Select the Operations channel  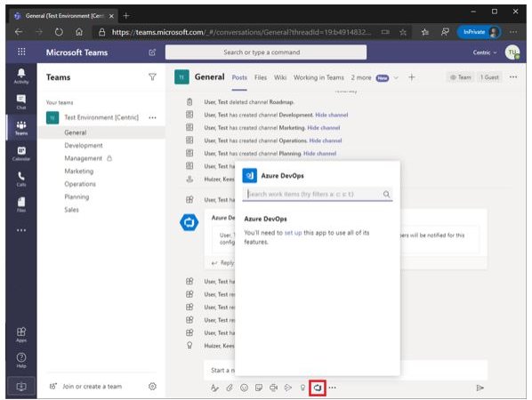pyautogui.click(x=80, y=184)
